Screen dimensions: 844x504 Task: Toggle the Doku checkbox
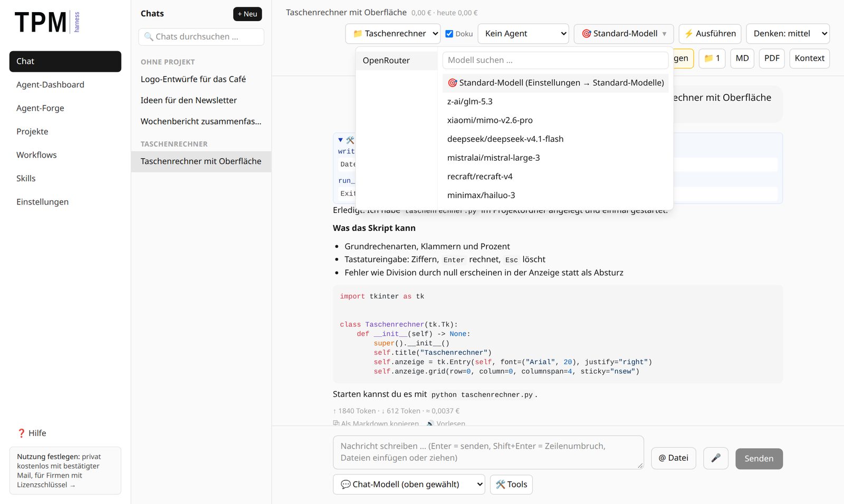tap(449, 34)
